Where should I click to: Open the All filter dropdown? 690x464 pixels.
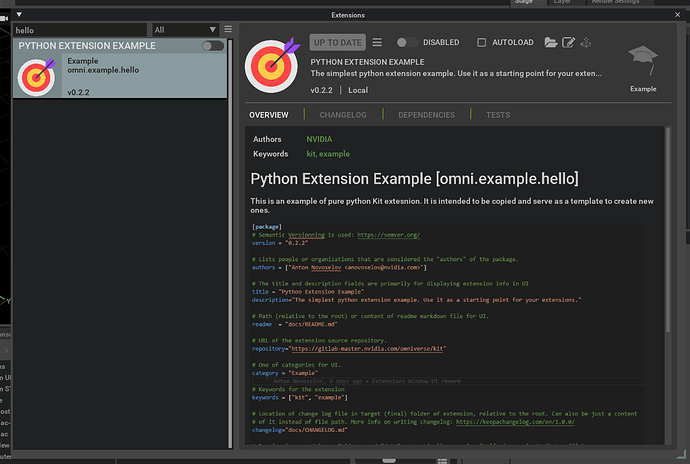click(x=185, y=29)
